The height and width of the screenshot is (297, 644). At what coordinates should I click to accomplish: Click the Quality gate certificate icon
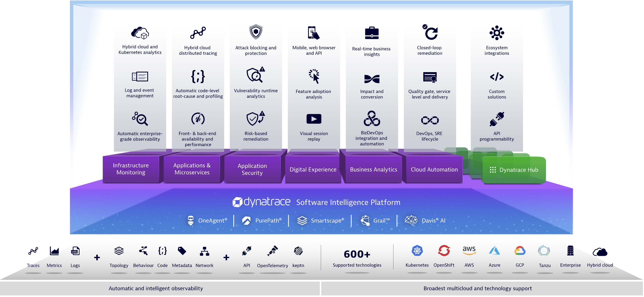coord(430,77)
